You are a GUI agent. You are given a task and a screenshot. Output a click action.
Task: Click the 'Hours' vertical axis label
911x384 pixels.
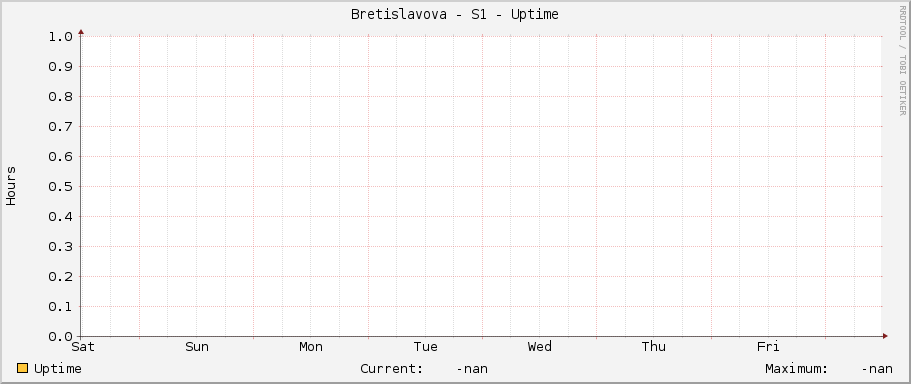pyautogui.click(x=11, y=186)
